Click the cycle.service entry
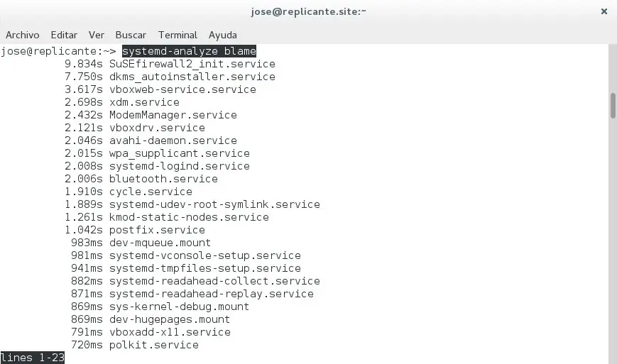The height and width of the screenshot is (364, 617). pos(151,192)
